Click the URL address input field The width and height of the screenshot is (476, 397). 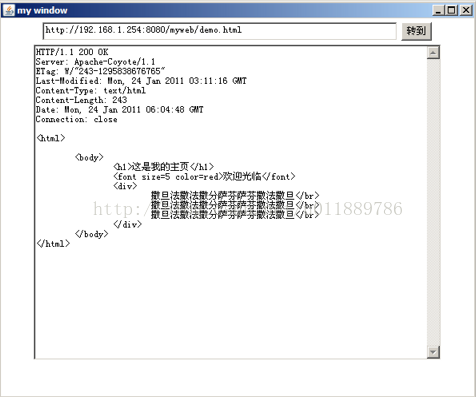220,31
